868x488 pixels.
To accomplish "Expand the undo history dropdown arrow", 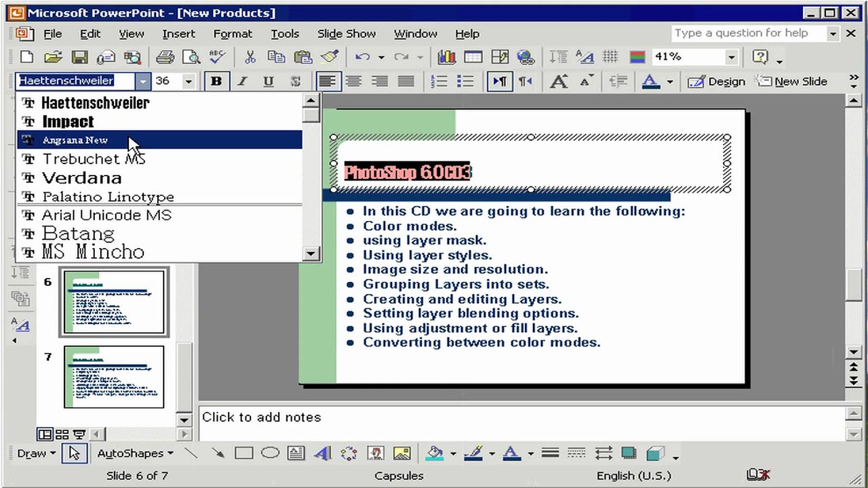I will pos(380,57).
